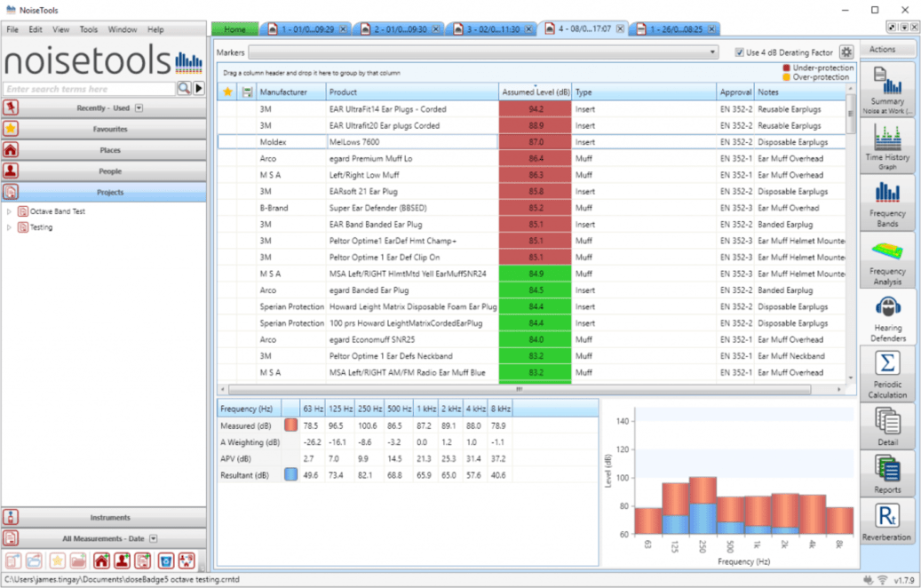Open the Recently-Used dropdown arrow

point(139,108)
